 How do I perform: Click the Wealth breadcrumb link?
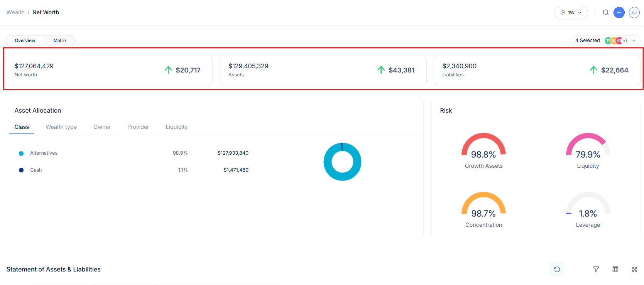tap(15, 12)
